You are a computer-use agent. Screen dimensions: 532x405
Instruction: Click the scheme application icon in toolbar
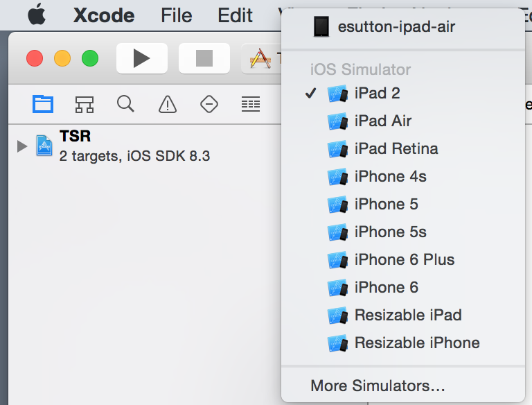pyautogui.click(x=260, y=58)
